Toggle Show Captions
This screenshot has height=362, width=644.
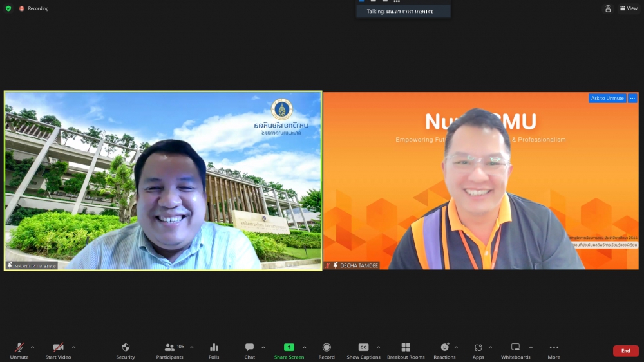(363, 350)
